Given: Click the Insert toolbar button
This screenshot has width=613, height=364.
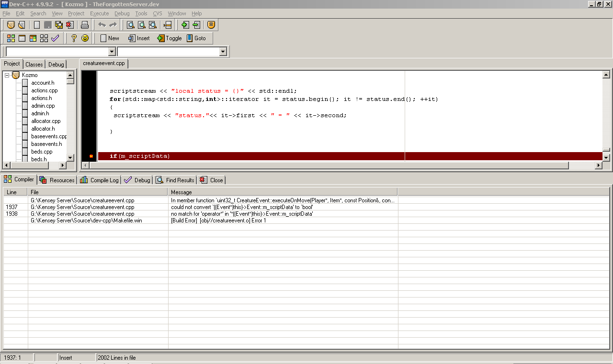Looking at the screenshot, I should click(139, 38).
